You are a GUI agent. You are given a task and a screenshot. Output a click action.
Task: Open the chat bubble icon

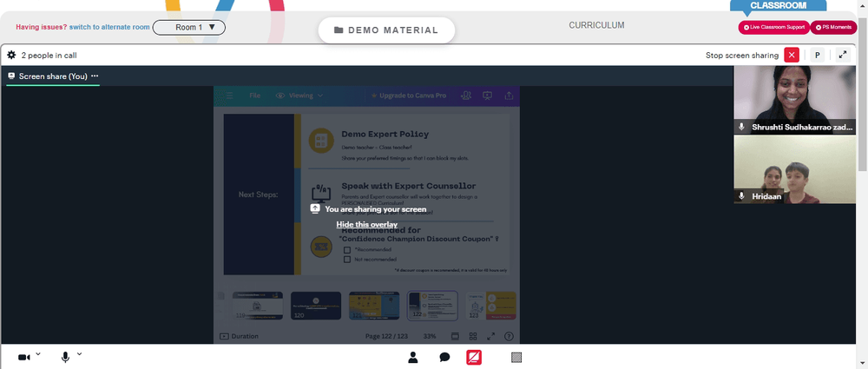tap(444, 358)
